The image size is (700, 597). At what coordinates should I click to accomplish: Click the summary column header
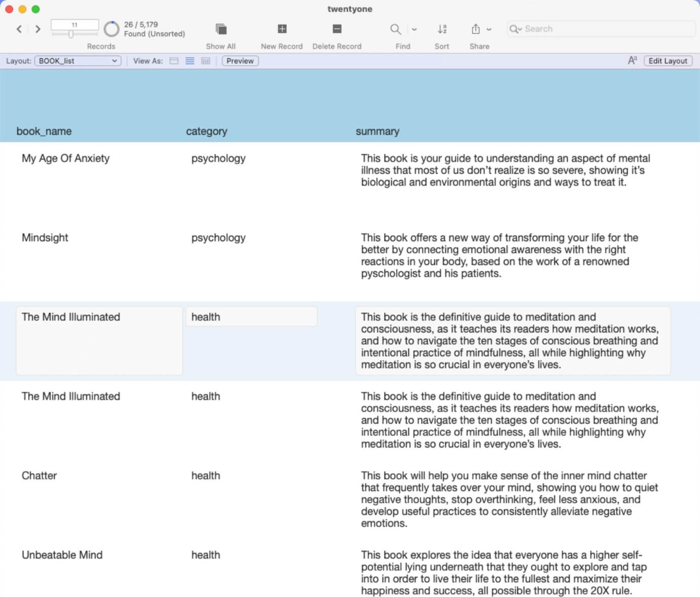(377, 131)
